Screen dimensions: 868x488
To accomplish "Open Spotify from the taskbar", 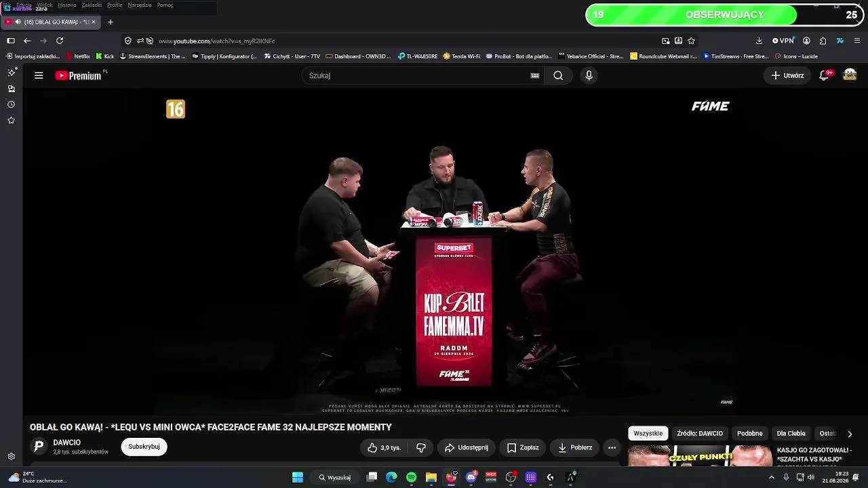I will click(x=411, y=477).
